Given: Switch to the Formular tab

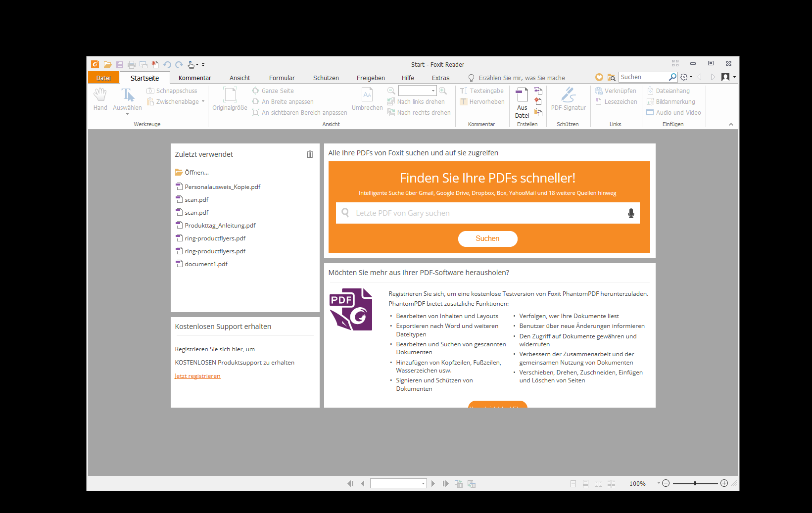Looking at the screenshot, I should point(282,78).
